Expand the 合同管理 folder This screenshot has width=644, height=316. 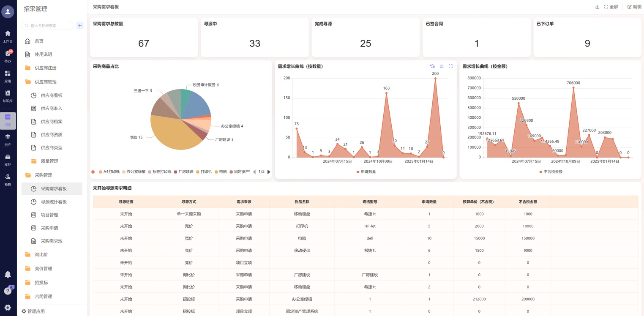pyautogui.click(x=44, y=297)
